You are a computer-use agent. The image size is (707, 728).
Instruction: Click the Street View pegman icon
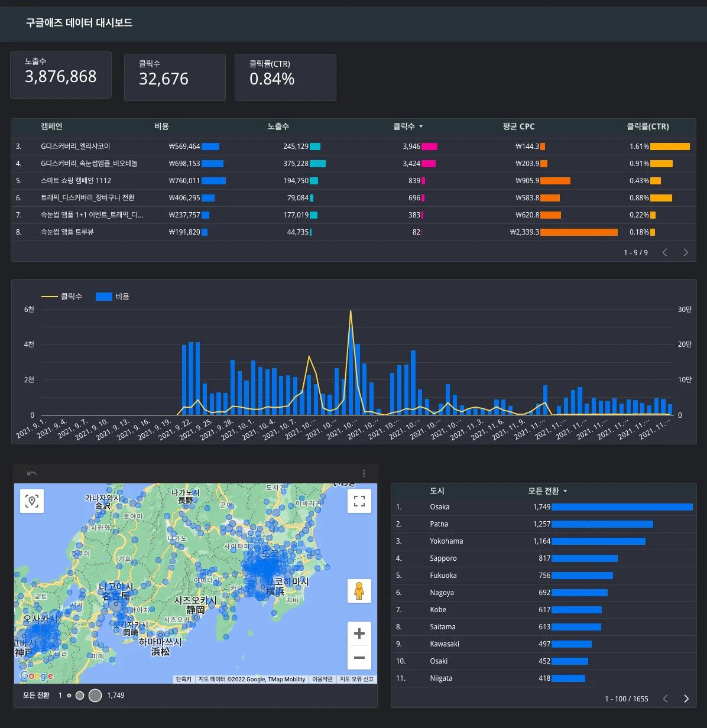click(359, 591)
